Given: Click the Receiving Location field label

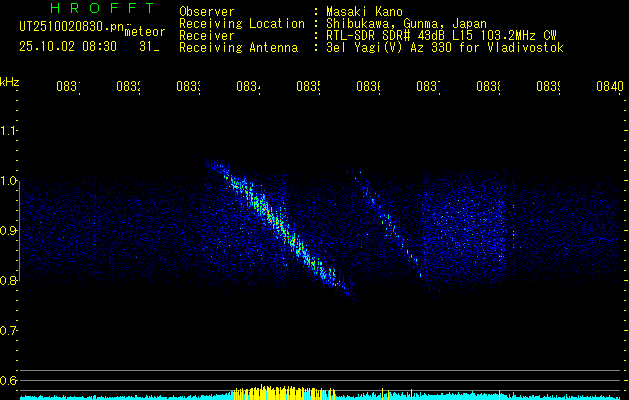Looking at the screenshot, I should click(242, 24).
